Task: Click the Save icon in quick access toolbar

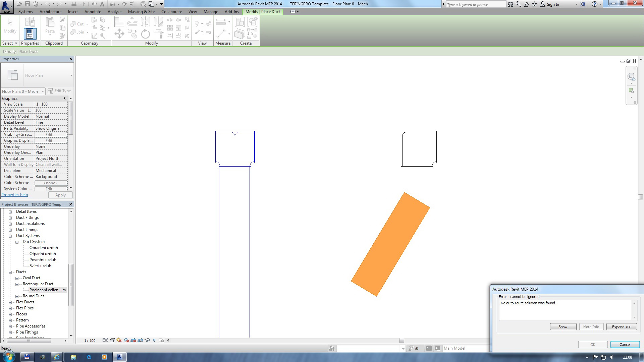Action: tap(28, 4)
